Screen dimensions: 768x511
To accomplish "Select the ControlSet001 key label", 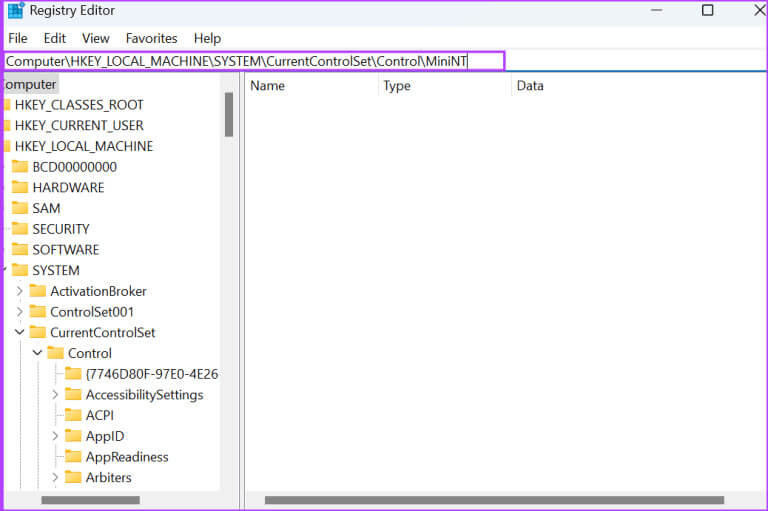I will click(x=92, y=312).
